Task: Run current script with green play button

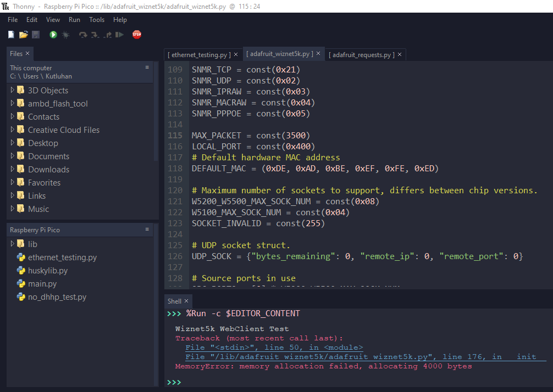Action: [x=53, y=35]
